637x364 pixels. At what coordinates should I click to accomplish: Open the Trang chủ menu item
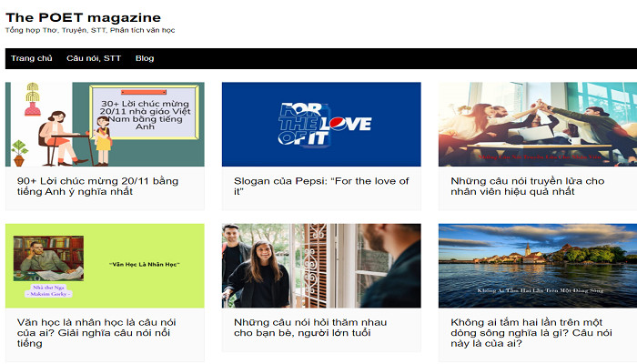click(32, 58)
